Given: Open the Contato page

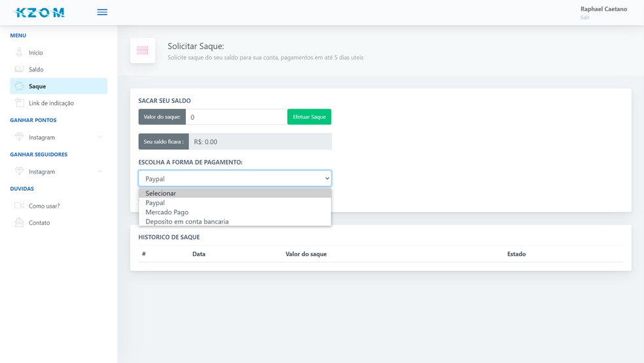Looking at the screenshot, I should point(59,222).
